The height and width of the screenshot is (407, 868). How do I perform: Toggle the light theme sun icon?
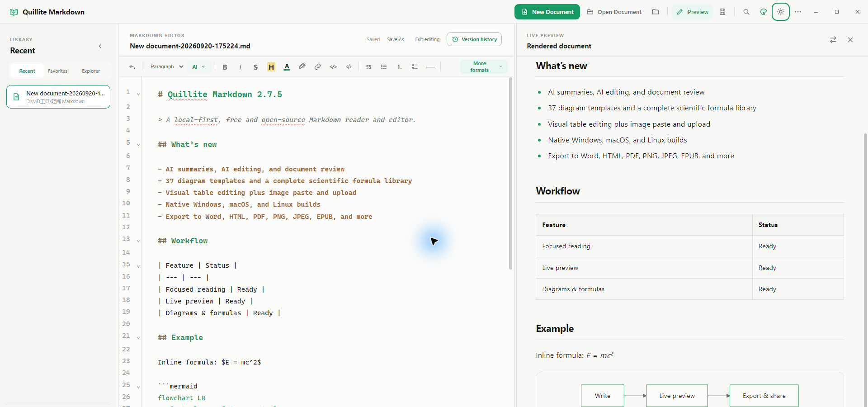pos(781,12)
